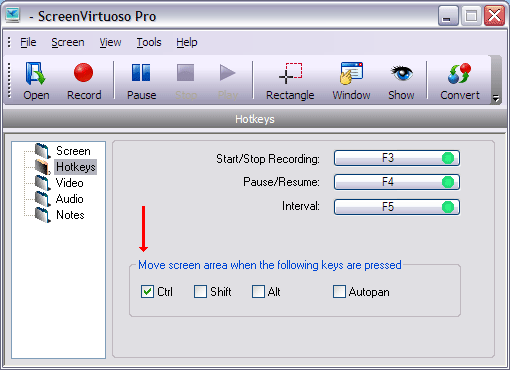
Task: Uncheck the Ctrl checkbox
Action: point(147,292)
